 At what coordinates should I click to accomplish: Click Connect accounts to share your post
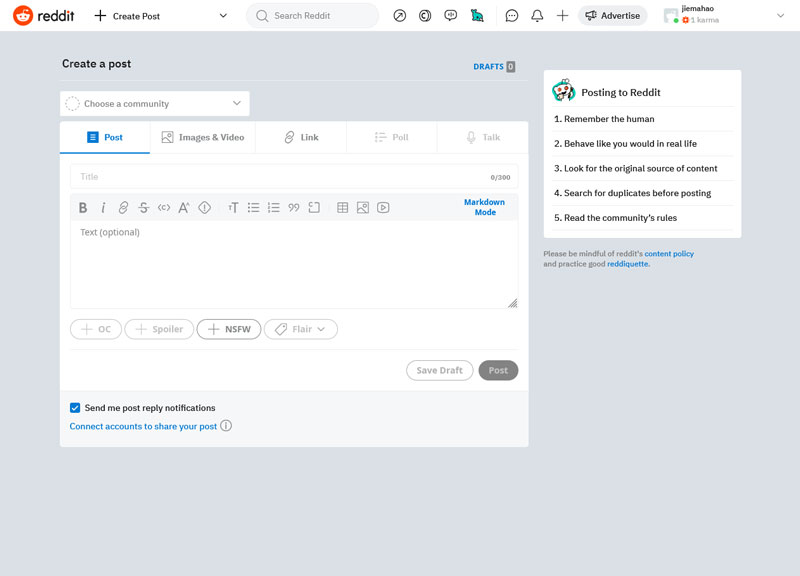tap(143, 426)
